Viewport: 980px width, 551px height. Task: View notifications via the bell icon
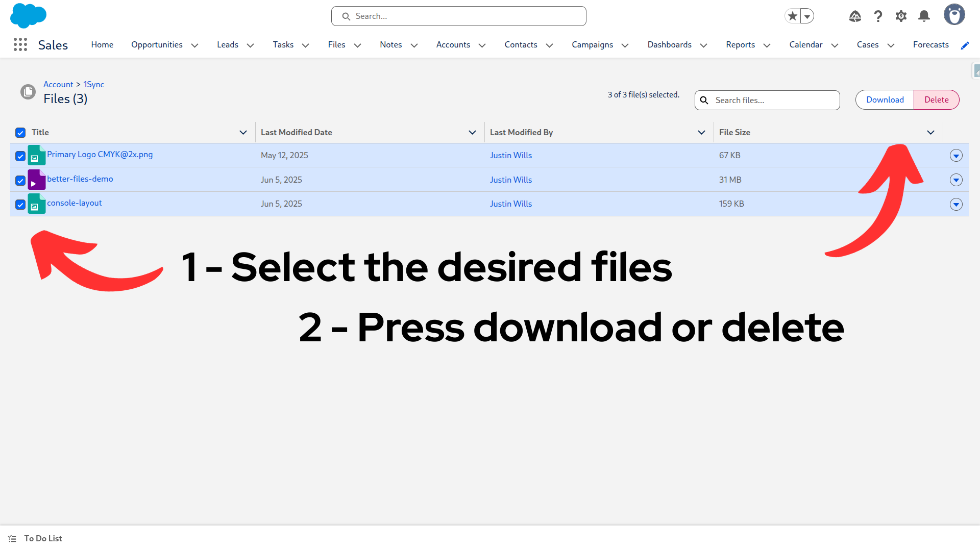tap(924, 16)
